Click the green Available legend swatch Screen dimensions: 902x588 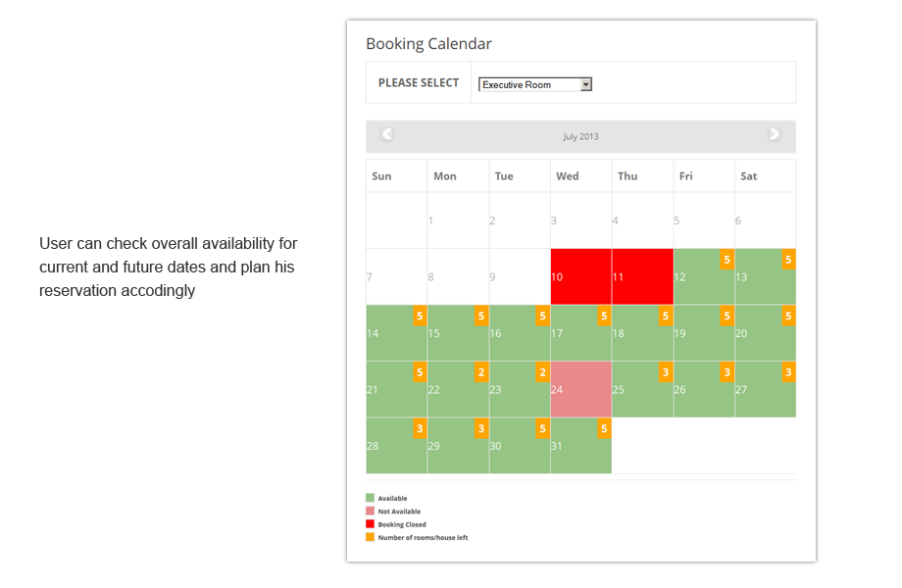tap(371, 498)
